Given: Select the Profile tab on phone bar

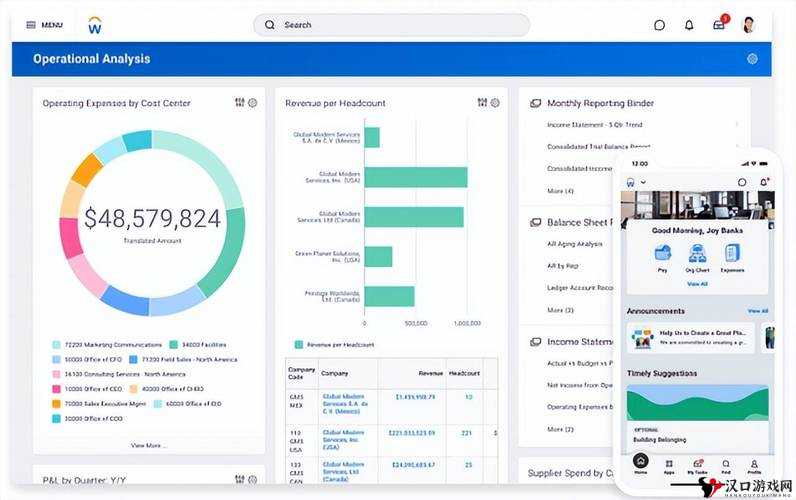Looking at the screenshot, I should 754,466.
